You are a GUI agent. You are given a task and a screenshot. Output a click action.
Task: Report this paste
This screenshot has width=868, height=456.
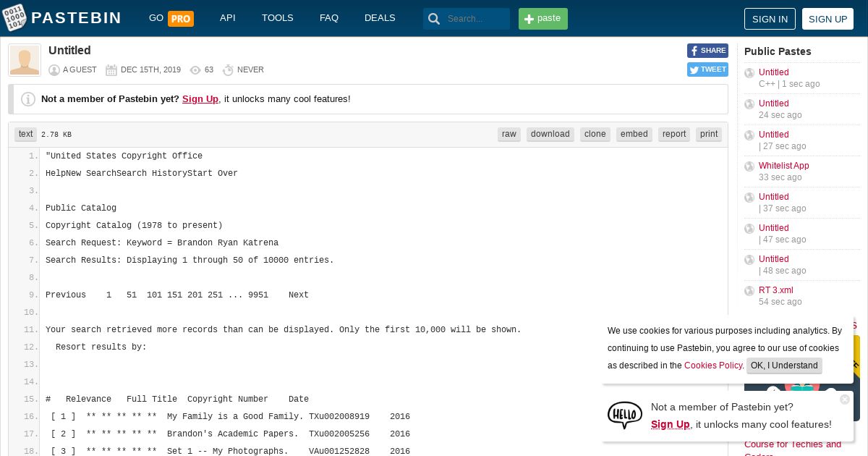pyautogui.click(x=674, y=135)
